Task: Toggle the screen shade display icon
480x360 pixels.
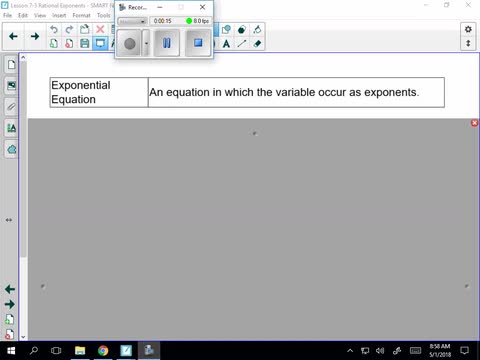Action: coord(100,43)
